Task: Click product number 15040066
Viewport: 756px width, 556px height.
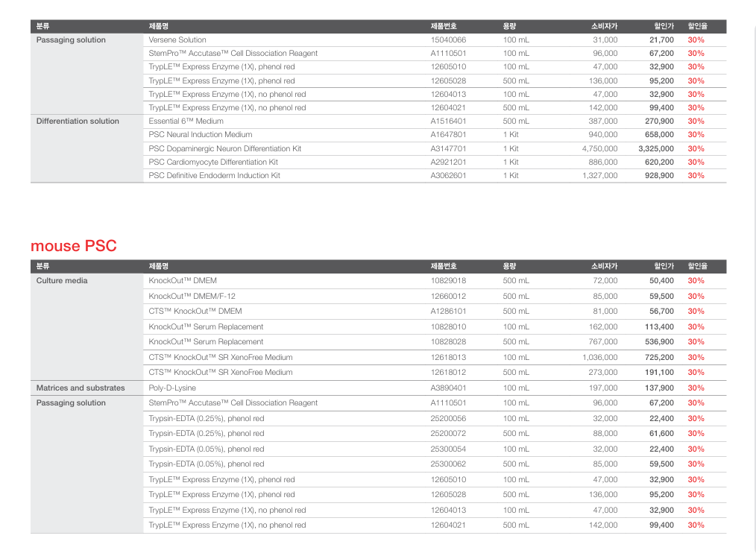Action: point(448,40)
